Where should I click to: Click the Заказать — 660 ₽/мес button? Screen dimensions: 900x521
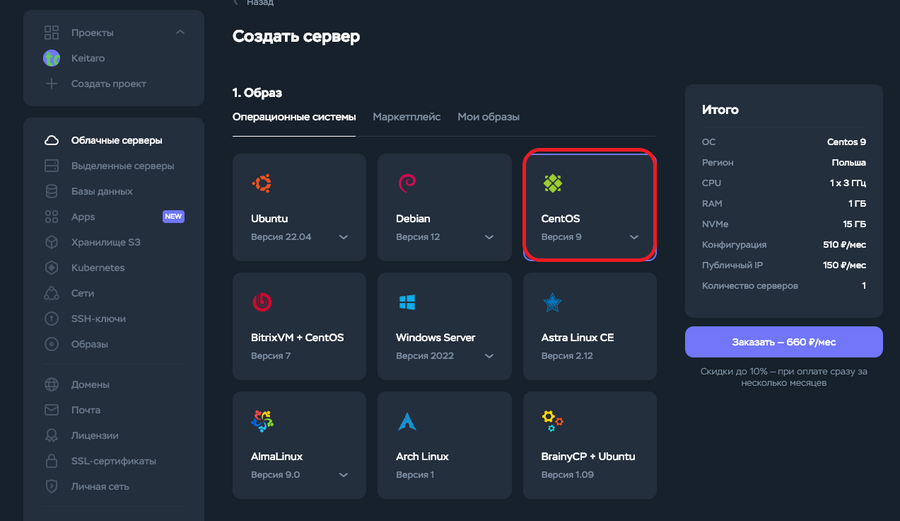[783, 342]
